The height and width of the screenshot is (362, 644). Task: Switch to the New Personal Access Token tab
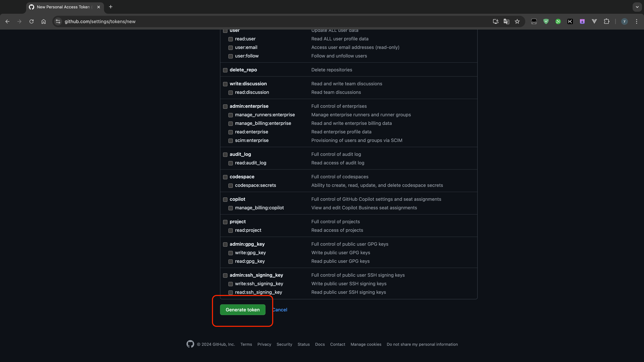[63, 7]
